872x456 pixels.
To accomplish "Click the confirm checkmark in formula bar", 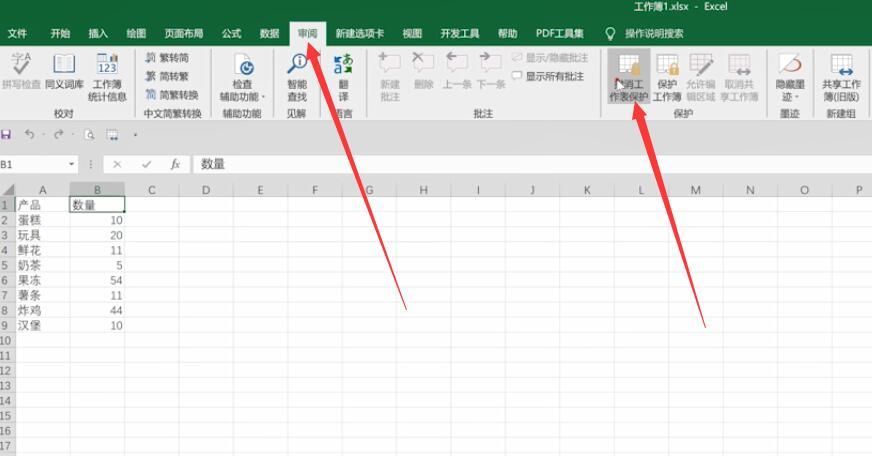I will click(146, 164).
